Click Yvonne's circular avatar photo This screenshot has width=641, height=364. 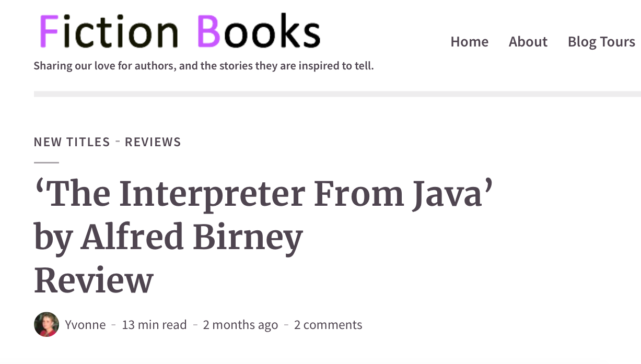(46, 324)
